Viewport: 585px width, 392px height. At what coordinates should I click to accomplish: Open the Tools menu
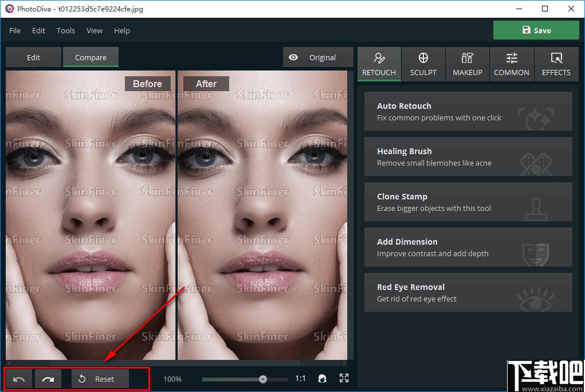point(66,30)
